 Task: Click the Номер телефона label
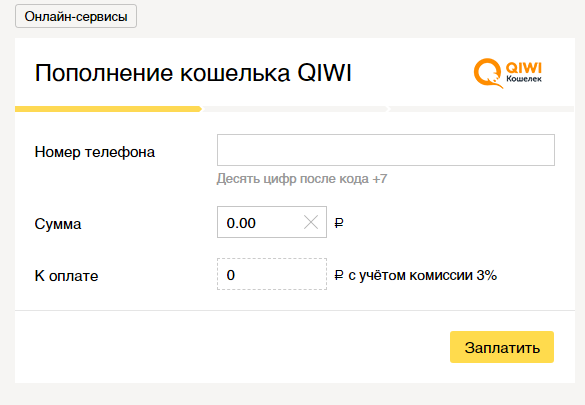coord(95,152)
